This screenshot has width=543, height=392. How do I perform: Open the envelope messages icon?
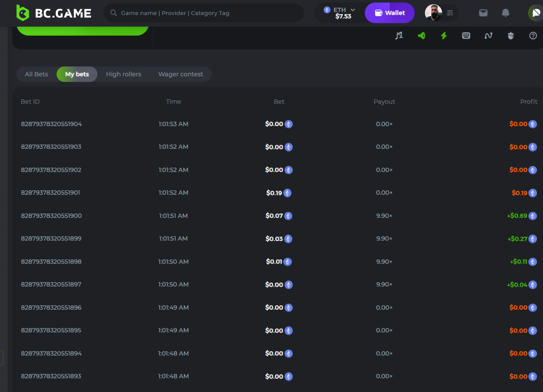point(483,13)
